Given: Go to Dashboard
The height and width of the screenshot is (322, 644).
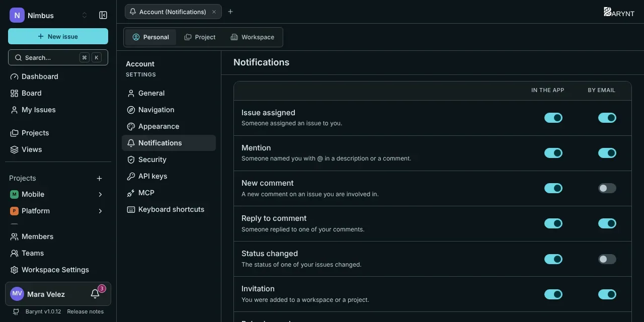Looking at the screenshot, I should coord(58,76).
